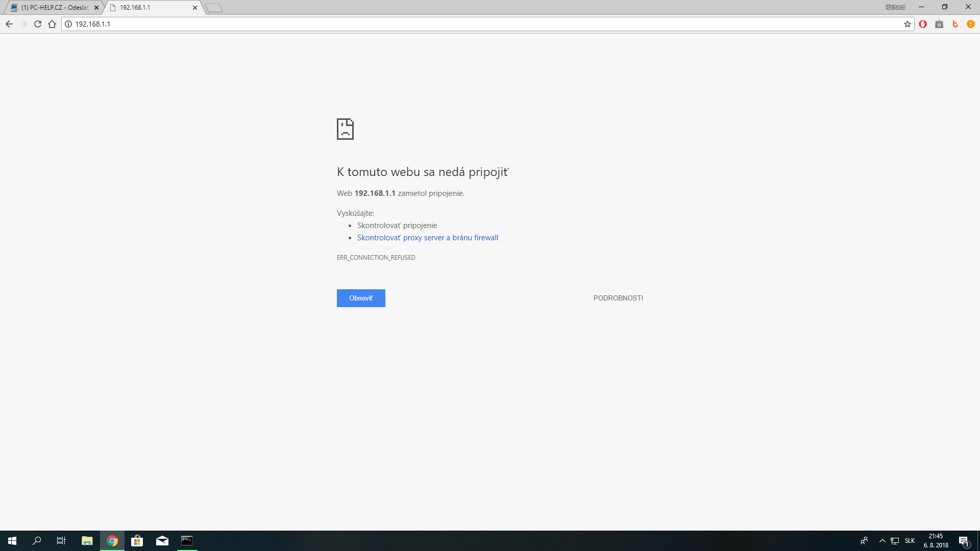The width and height of the screenshot is (980, 551).
Task: Close the 192.168.1.1 tab
Action: pyautogui.click(x=195, y=8)
